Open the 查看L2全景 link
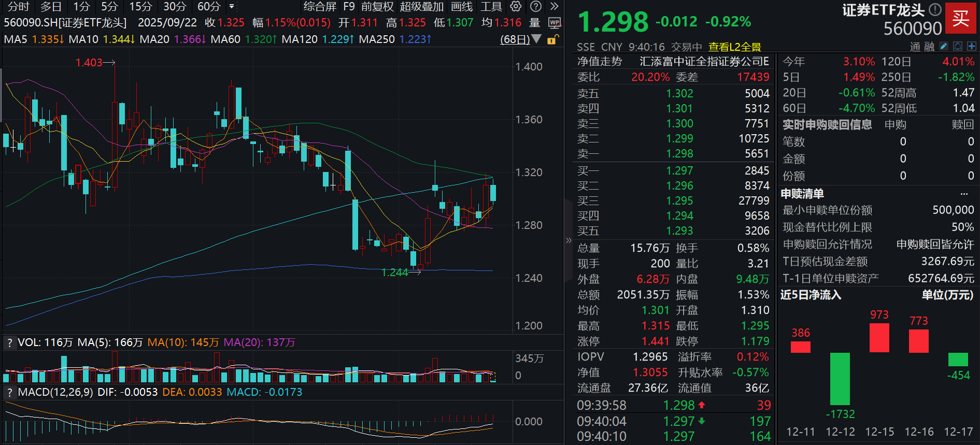980x445 pixels. pos(734,47)
